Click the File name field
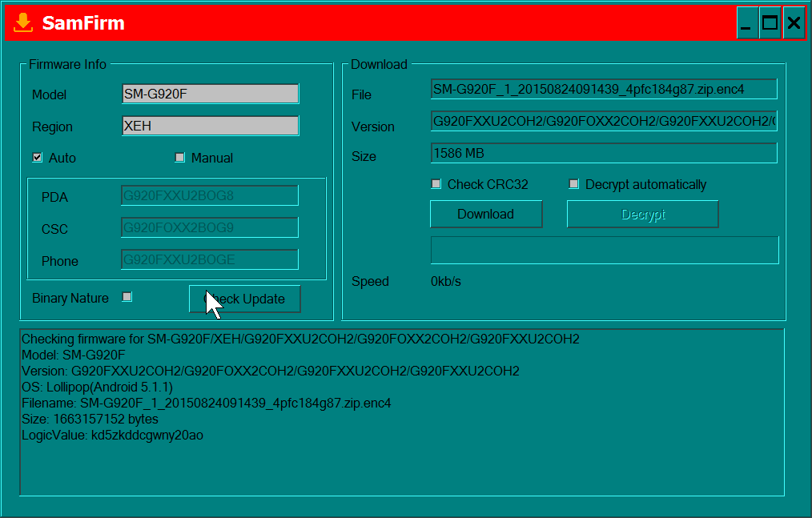This screenshot has width=812, height=518. pos(604,89)
